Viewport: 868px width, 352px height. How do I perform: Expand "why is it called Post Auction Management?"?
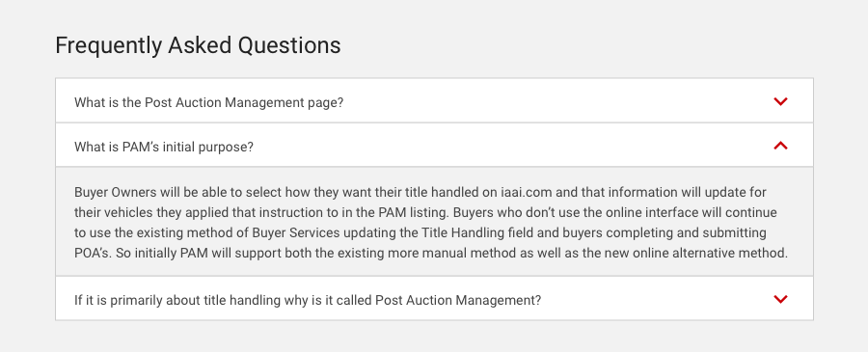pos(434,299)
